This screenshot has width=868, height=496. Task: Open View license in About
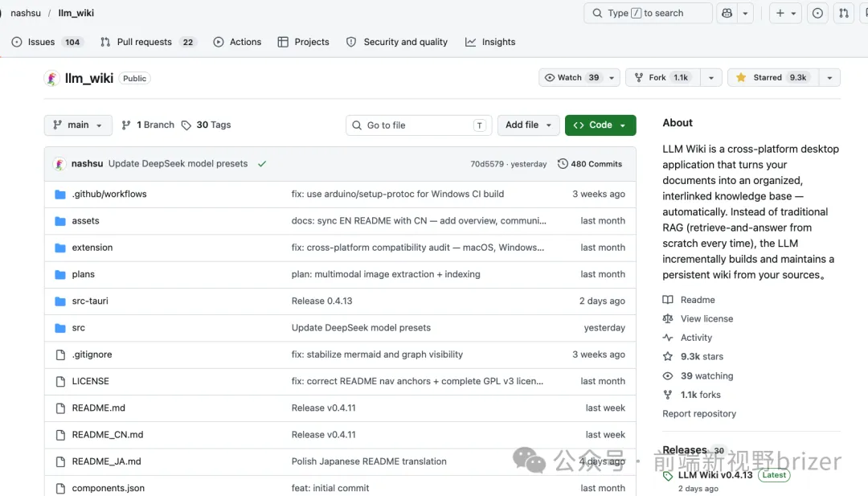[x=698, y=319]
